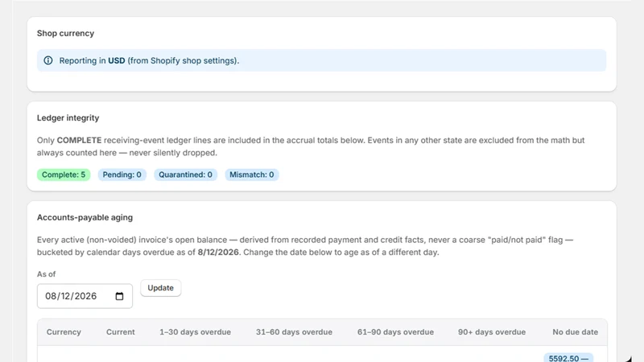
Task: Click the 90+ days overdue header
Action: point(492,331)
